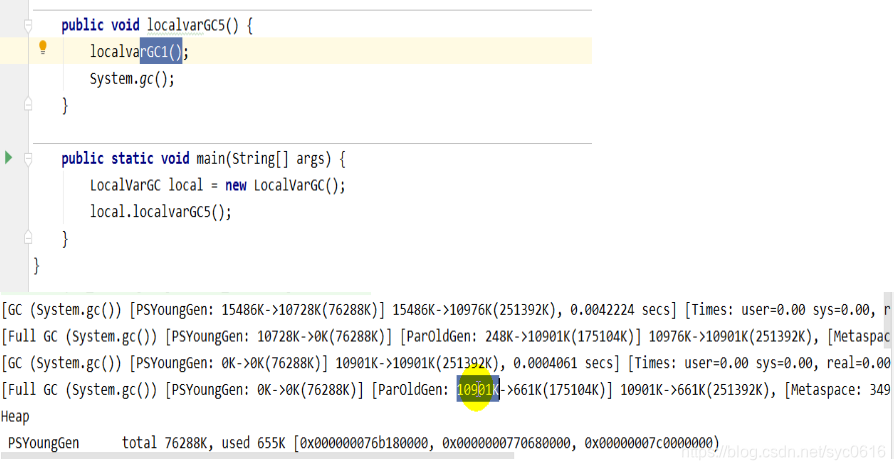The height and width of the screenshot is (470, 895).
Task: Click the console horizontal scrollbar
Action: 257,456
